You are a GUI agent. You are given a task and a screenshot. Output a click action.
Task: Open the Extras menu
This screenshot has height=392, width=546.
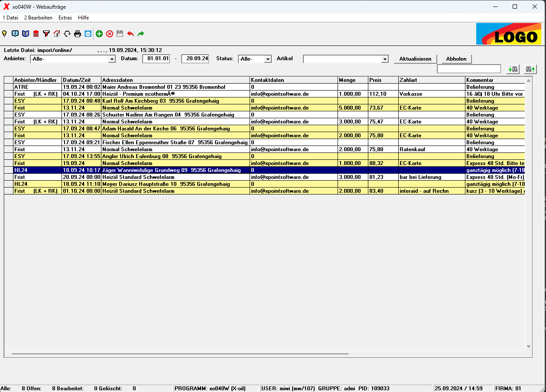65,18
